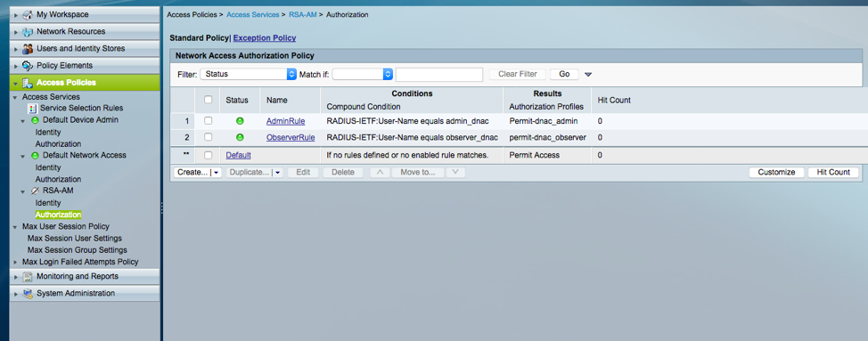Viewport: 868px width, 341px height.
Task: Click green status icon in ObserverRule row
Action: pos(240,137)
